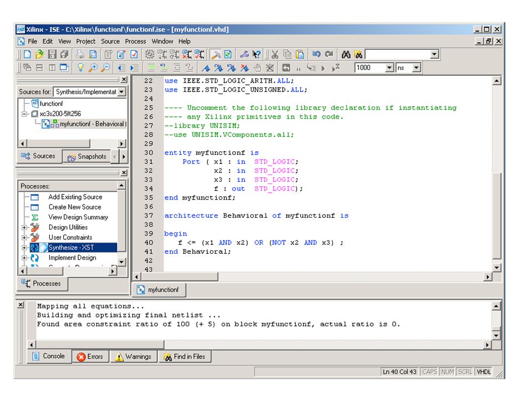Open the Help menu
The width and height of the screenshot is (532, 399).
pos(184,42)
